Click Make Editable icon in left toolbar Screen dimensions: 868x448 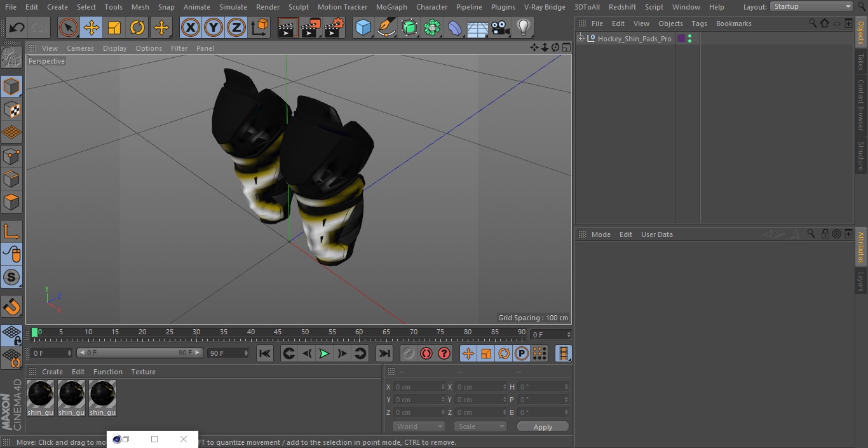click(11, 58)
